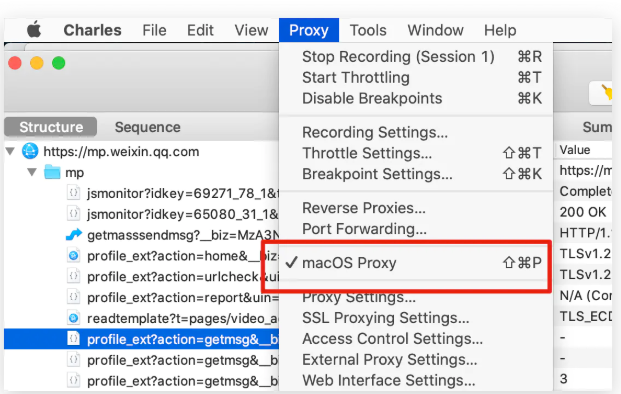Viewport: 621px width, 394px height.
Task: Select the blue mp folder icon
Action: [52, 173]
